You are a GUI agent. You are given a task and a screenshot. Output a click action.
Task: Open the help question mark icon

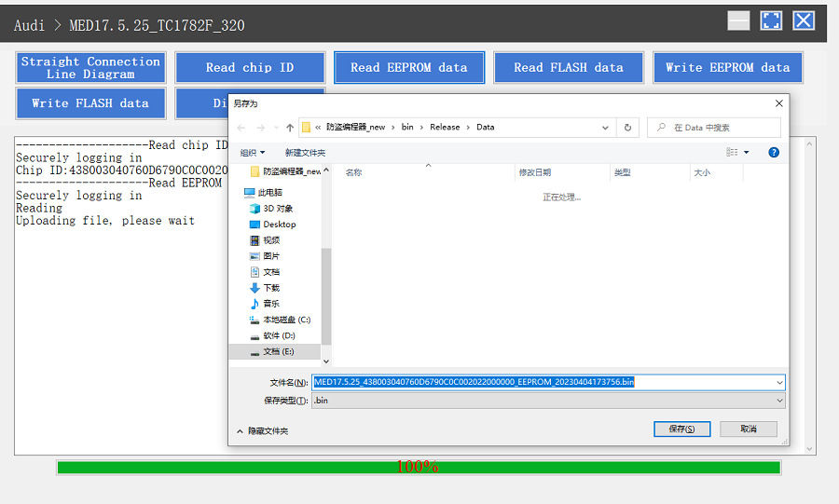[773, 152]
